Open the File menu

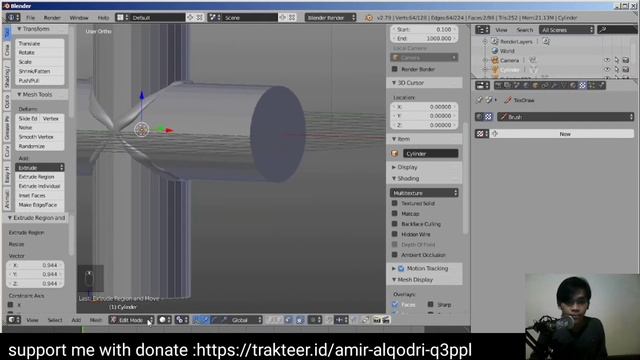click(x=31, y=18)
